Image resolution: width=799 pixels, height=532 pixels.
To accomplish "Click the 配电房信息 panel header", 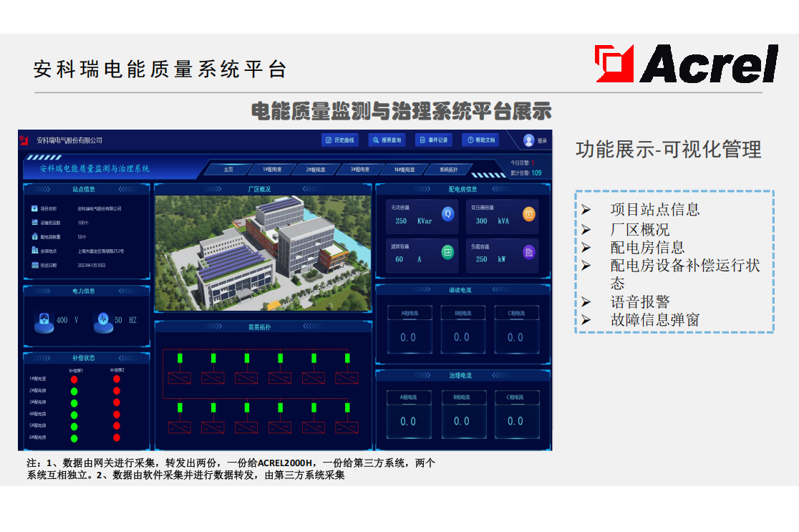I will coord(463,189).
